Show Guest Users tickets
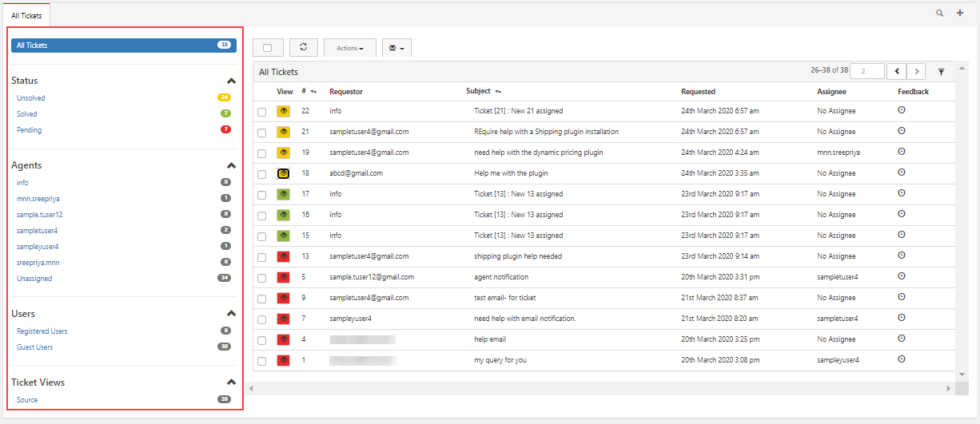Image resolution: width=980 pixels, height=424 pixels. click(34, 347)
